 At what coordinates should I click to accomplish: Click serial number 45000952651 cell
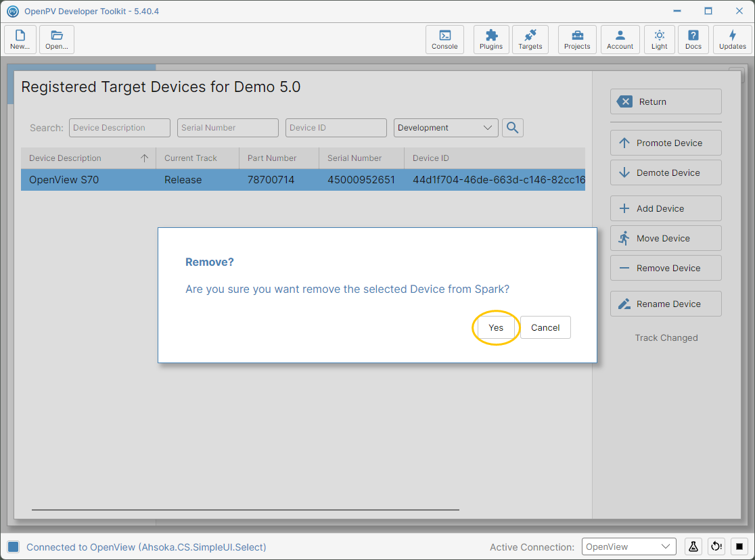tap(361, 180)
